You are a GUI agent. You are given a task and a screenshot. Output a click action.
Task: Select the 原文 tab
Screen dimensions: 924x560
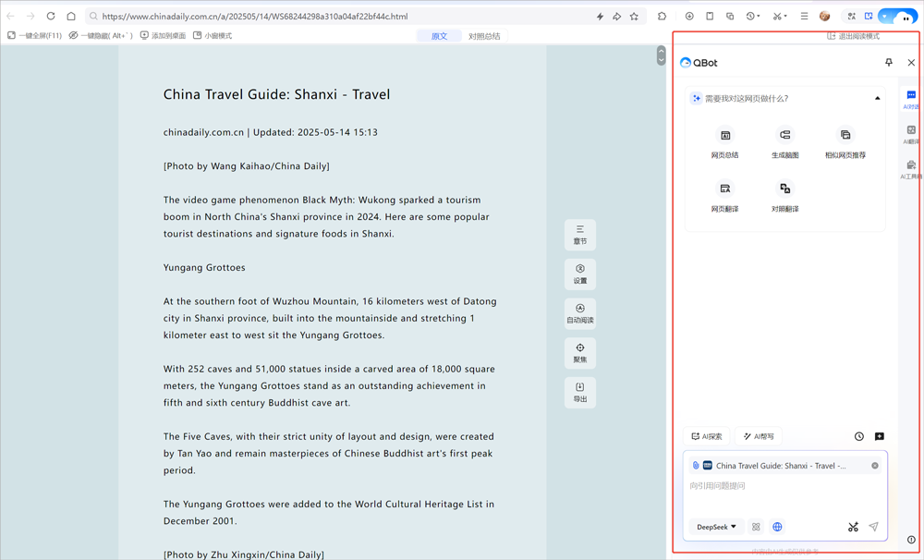click(x=439, y=36)
